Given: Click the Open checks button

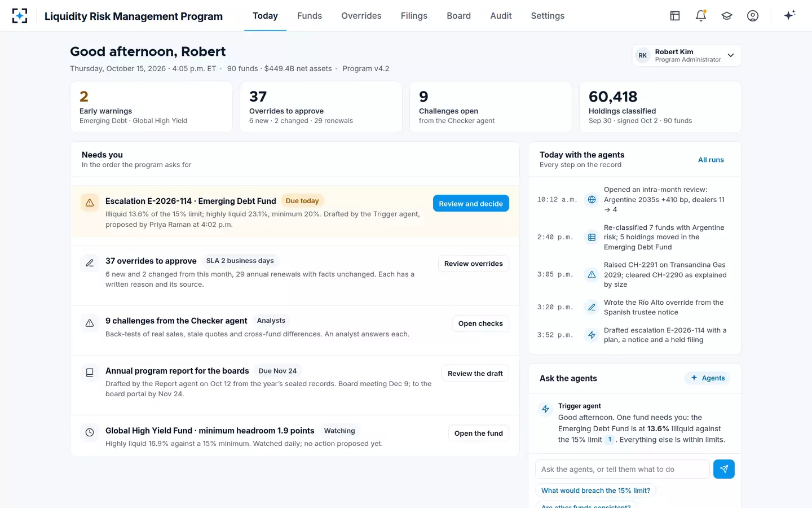Looking at the screenshot, I should click(x=480, y=323).
